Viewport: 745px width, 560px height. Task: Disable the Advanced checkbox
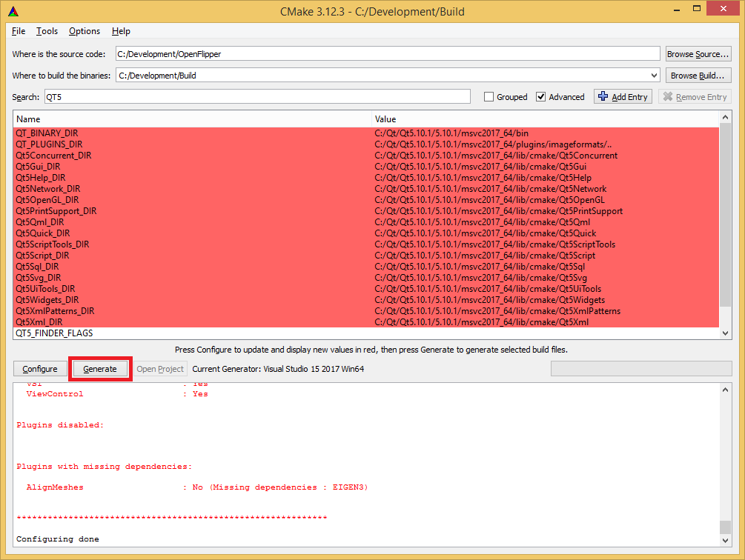539,96
